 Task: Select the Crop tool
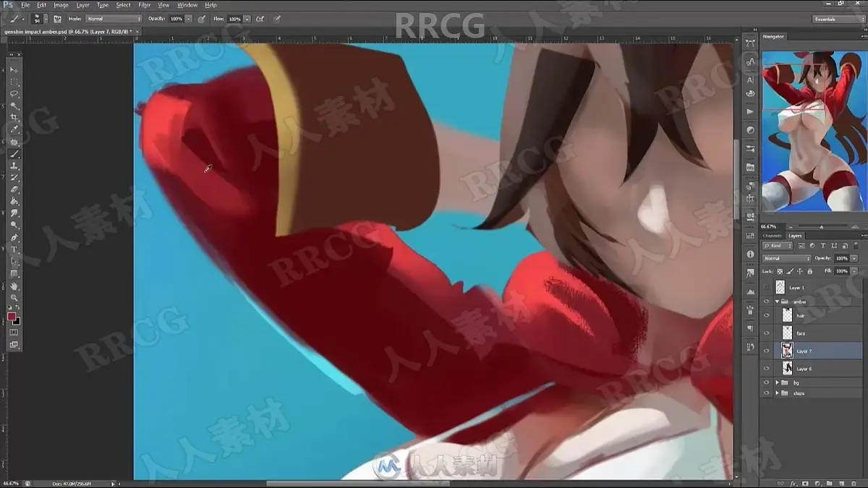coord(14,119)
